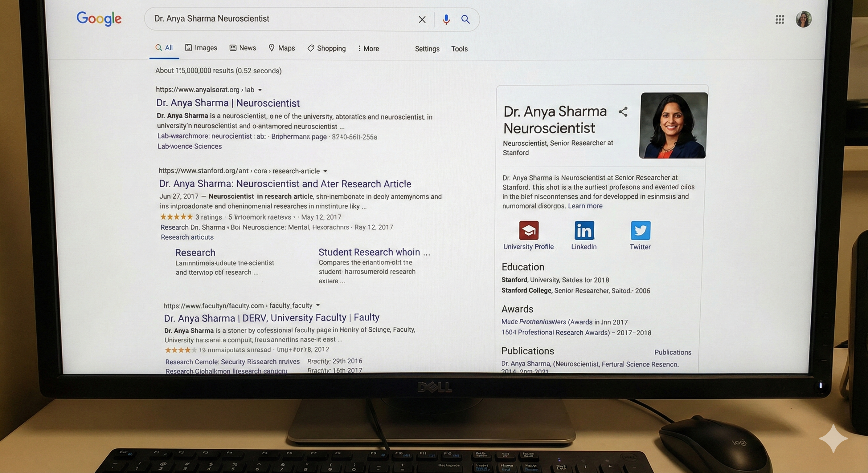Switch to the Images tab

coord(201,48)
